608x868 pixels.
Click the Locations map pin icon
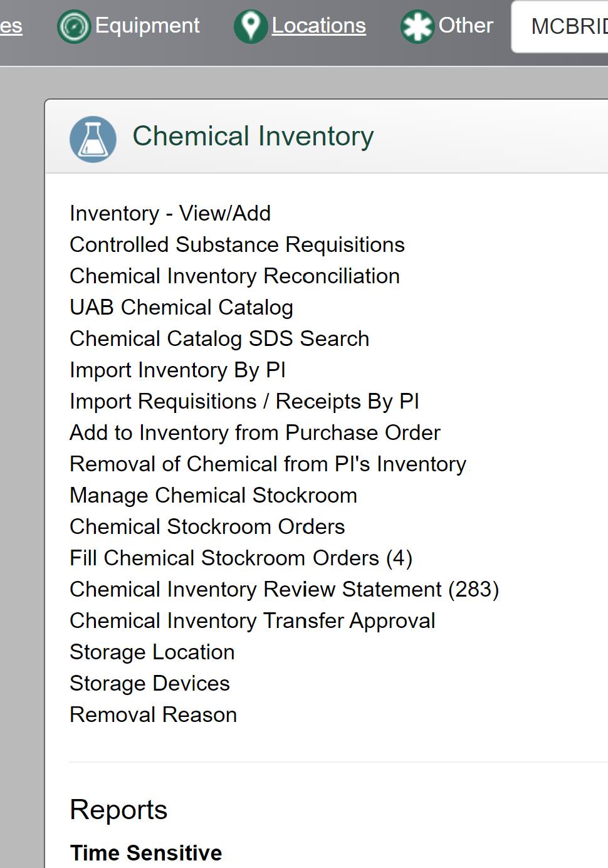click(251, 27)
